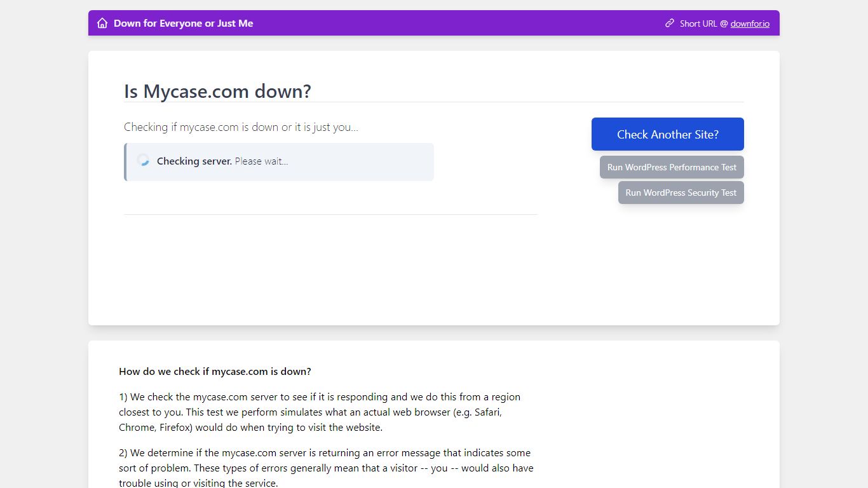Click the 'Checking server. Please wait...' message
Image resolution: width=868 pixels, height=488 pixels.
point(222,161)
